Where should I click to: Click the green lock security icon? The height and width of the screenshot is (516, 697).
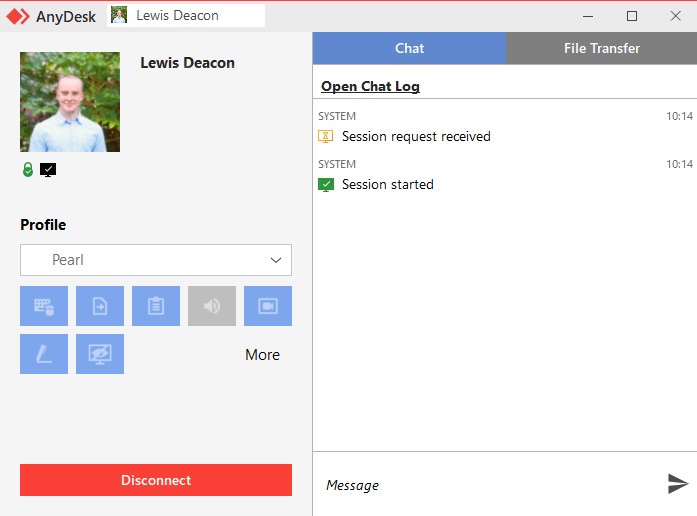[28, 170]
